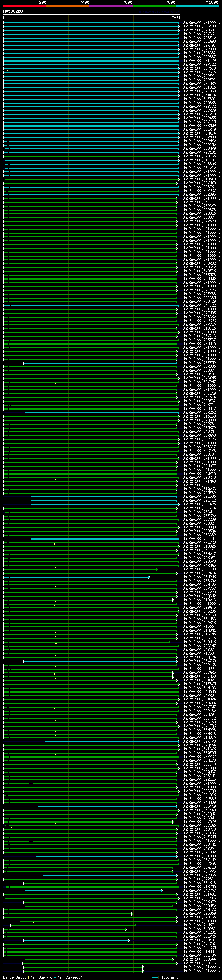This screenshot has height=980, width=222.
Task: Select the UniRef100_B9SGS2 row label
Action: (199, 53)
